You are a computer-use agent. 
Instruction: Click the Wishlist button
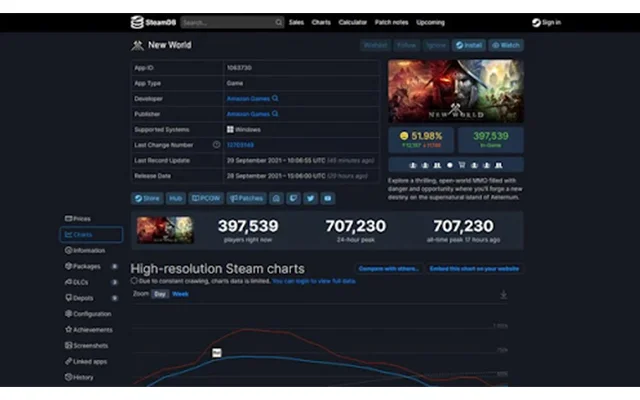375,45
